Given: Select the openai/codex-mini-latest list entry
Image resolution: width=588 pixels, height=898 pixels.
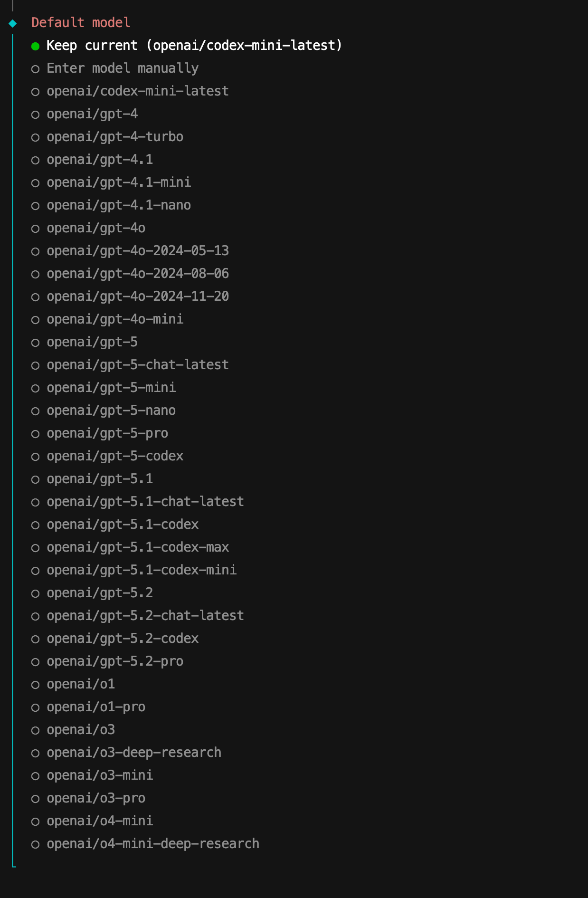Looking at the screenshot, I should [x=137, y=91].
